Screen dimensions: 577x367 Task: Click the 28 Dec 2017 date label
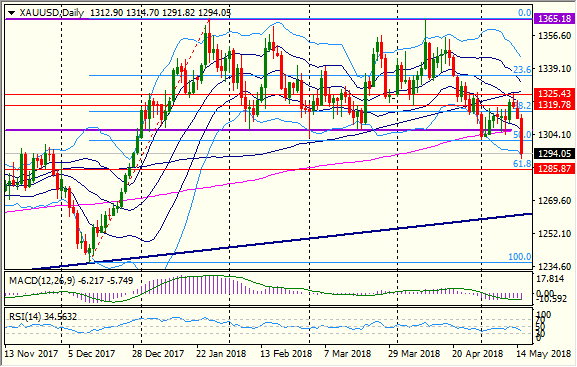click(x=158, y=354)
